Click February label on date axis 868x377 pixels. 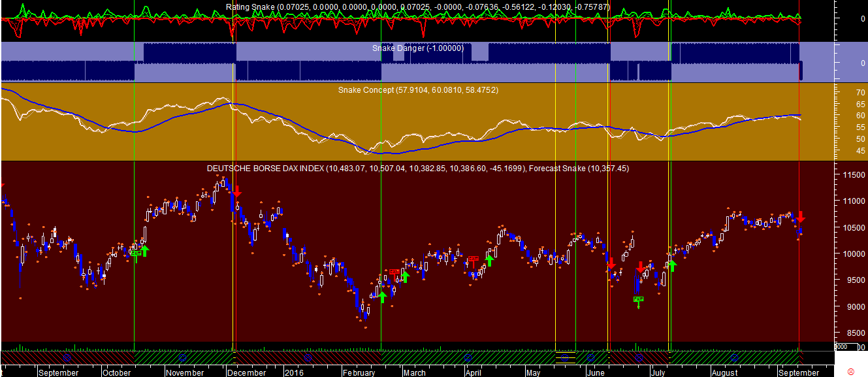[x=359, y=372]
